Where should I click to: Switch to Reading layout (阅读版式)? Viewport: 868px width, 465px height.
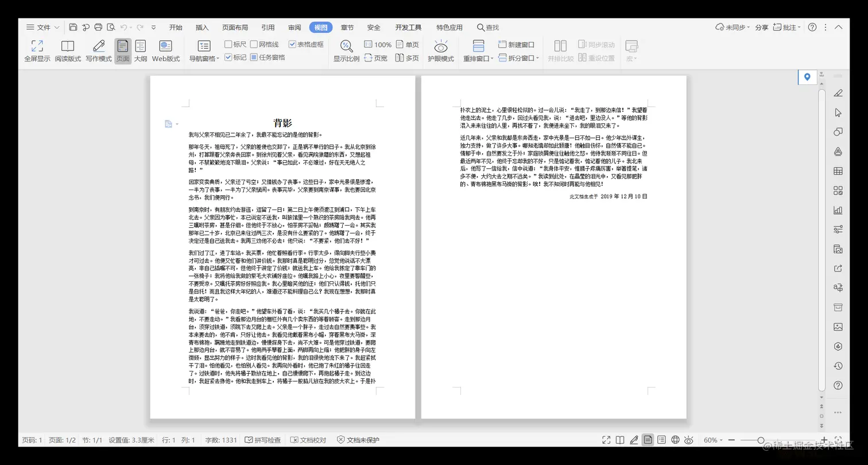point(68,51)
